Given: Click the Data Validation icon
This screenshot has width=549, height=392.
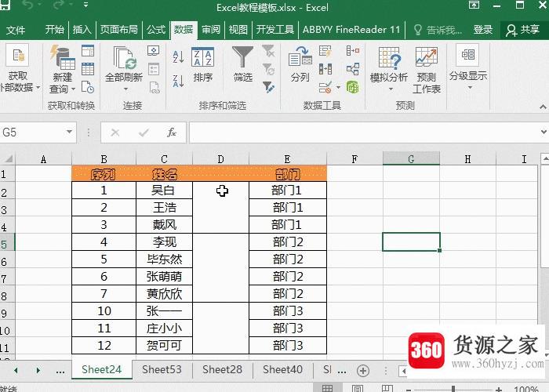Looking at the screenshot, I should click(325, 87).
